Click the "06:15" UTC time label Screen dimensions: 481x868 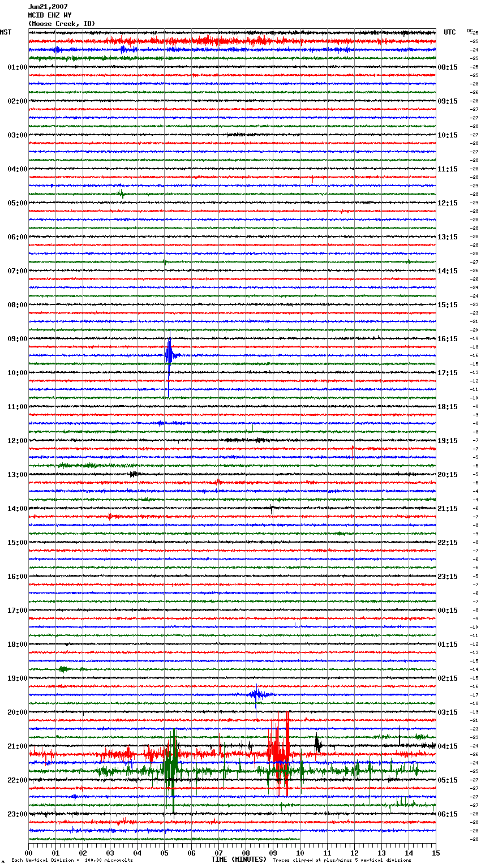pos(448,814)
